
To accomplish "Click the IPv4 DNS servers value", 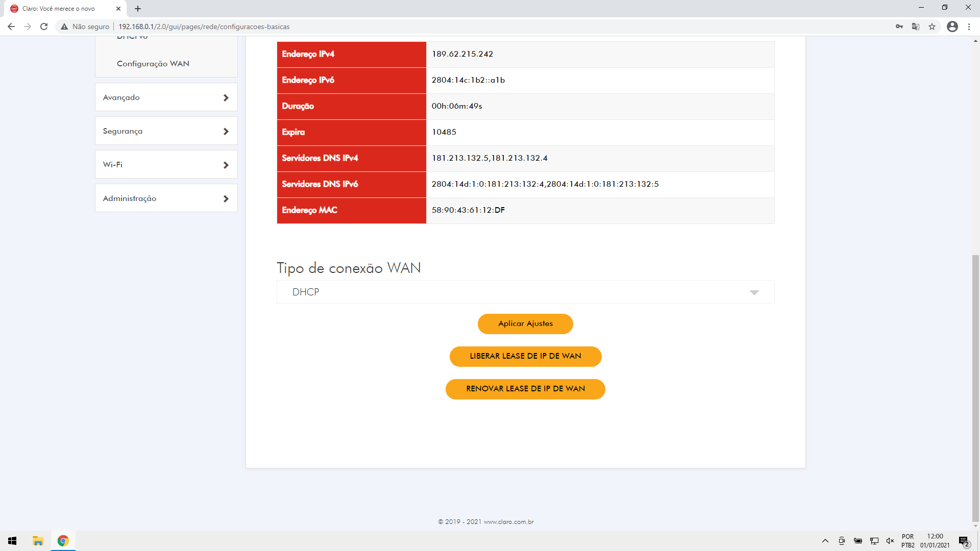I will [x=489, y=158].
